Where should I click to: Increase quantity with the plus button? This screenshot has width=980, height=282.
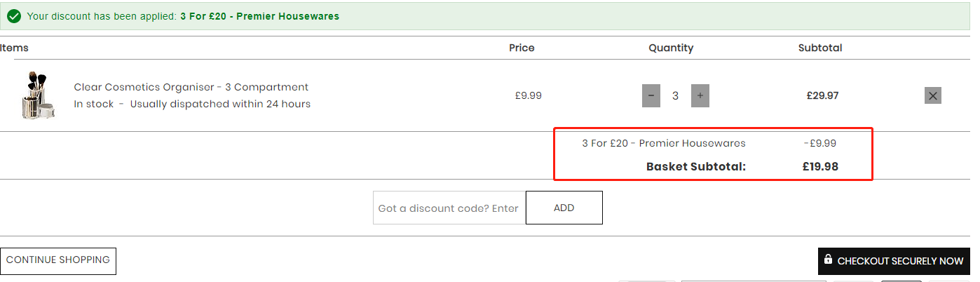(700, 96)
